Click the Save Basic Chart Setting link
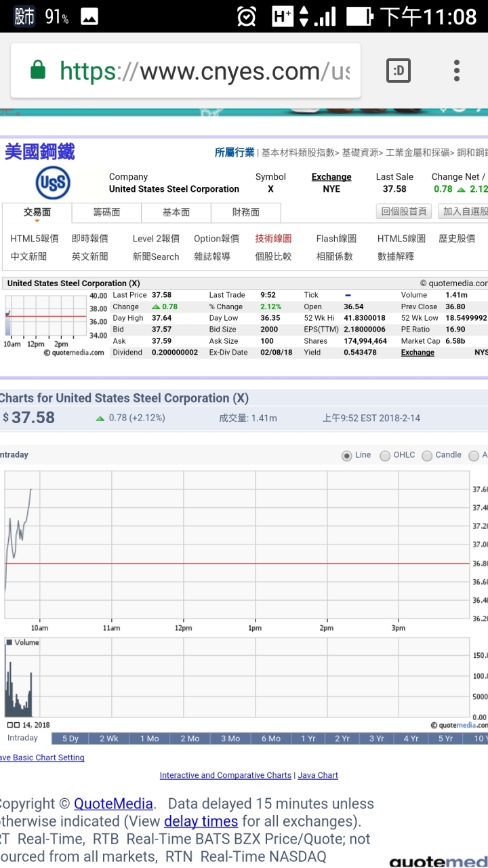The image size is (488, 868). pyautogui.click(x=42, y=757)
